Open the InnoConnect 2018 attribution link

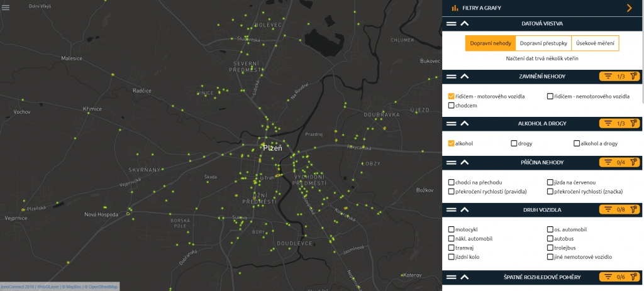pyautogui.click(x=17, y=287)
